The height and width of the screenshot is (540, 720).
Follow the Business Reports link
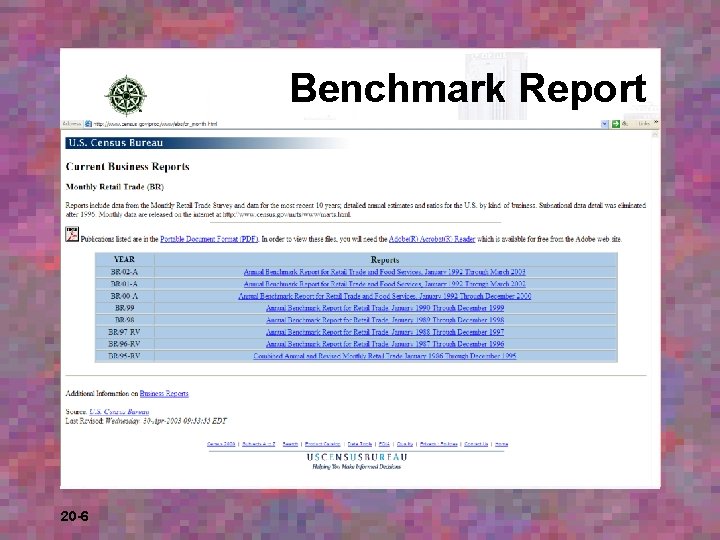pyautogui.click(x=164, y=394)
